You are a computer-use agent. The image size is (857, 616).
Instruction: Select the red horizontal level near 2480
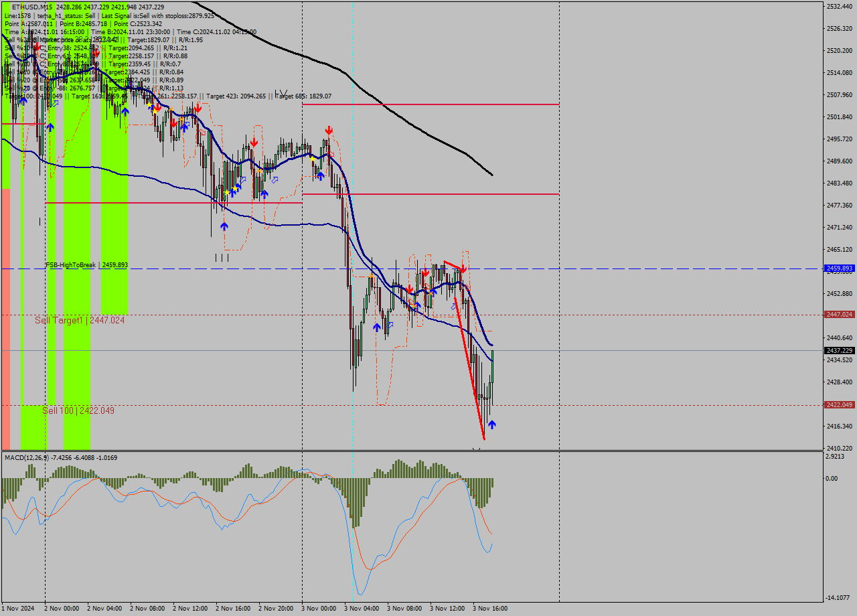(x=431, y=194)
